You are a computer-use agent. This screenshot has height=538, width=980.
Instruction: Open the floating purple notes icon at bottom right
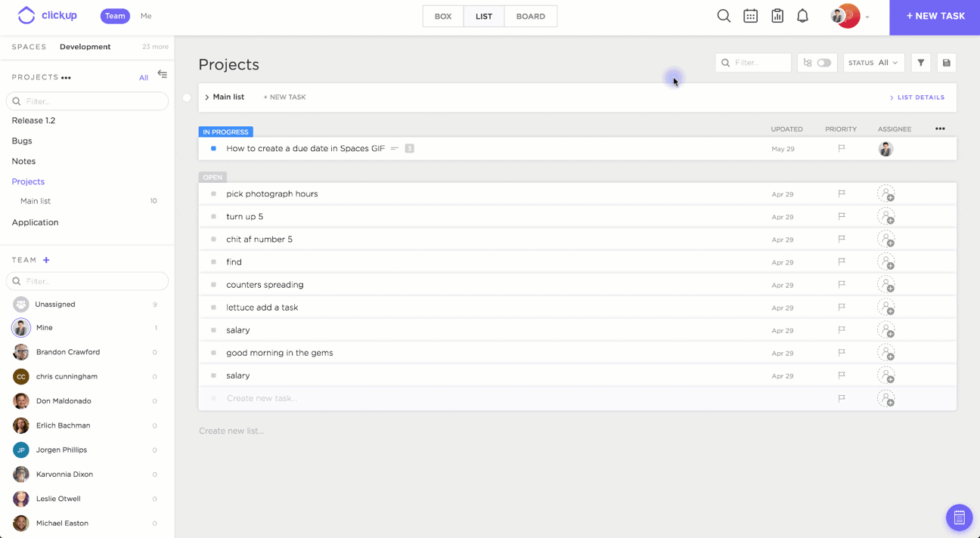(x=959, y=517)
